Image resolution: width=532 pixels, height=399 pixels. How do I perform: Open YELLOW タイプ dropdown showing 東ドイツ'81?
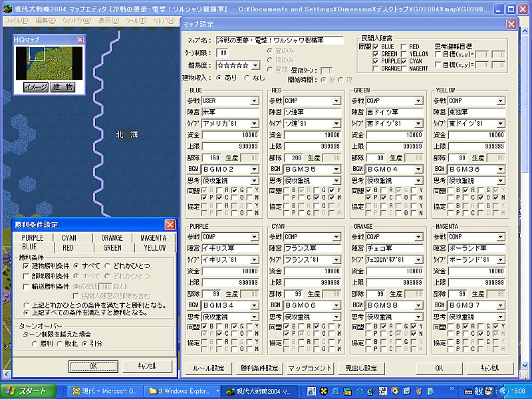(501, 124)
